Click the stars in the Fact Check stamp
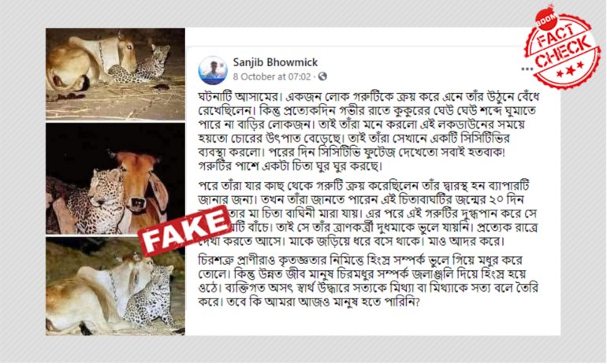This screenshot has width=607, height=364. (568, 70)
